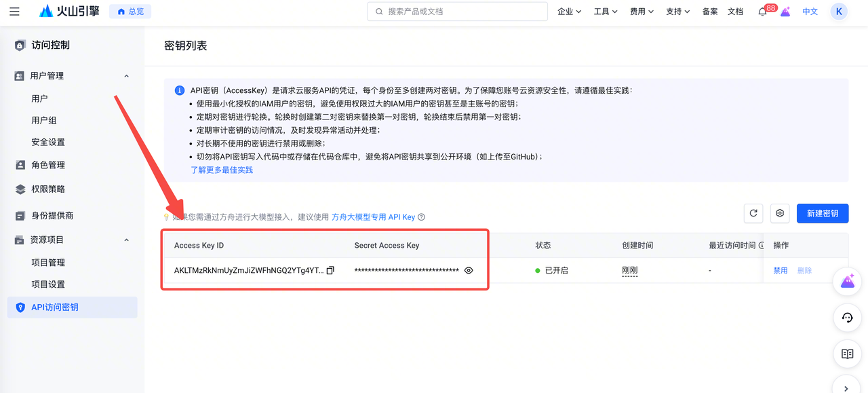
Task: Click the 最近访问时间 info icon
Action: click(x=761, y=246)
